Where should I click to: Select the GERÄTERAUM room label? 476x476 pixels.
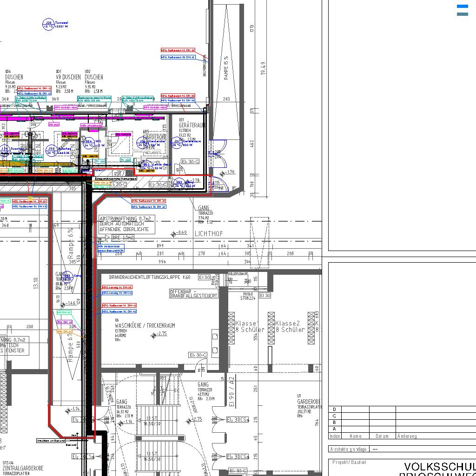click(x=192, y=125)
